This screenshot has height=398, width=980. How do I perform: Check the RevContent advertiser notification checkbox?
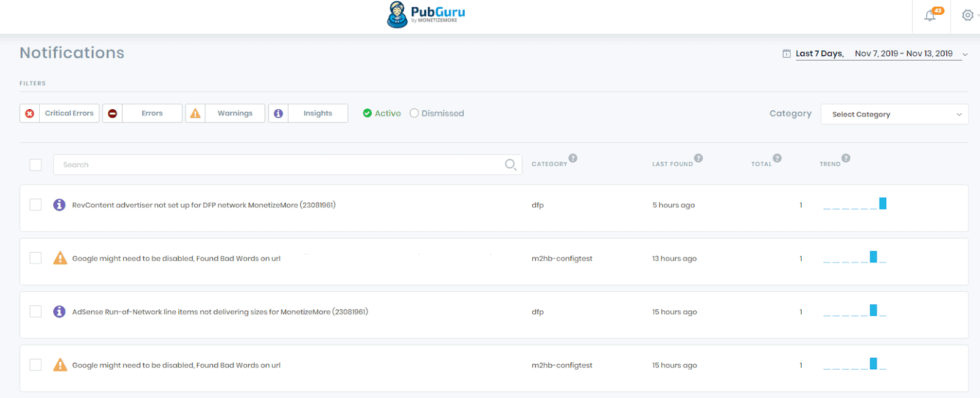(x=36, y=205)
